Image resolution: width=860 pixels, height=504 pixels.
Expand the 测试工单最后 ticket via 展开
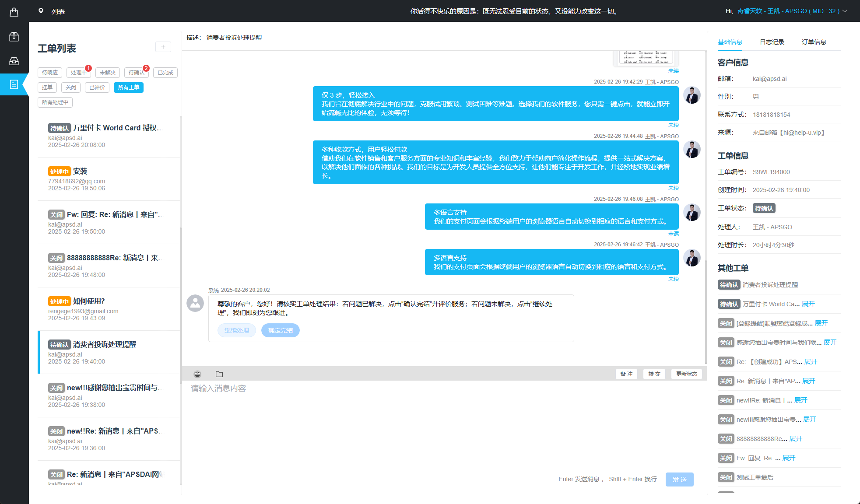click(x=755, y=477)
